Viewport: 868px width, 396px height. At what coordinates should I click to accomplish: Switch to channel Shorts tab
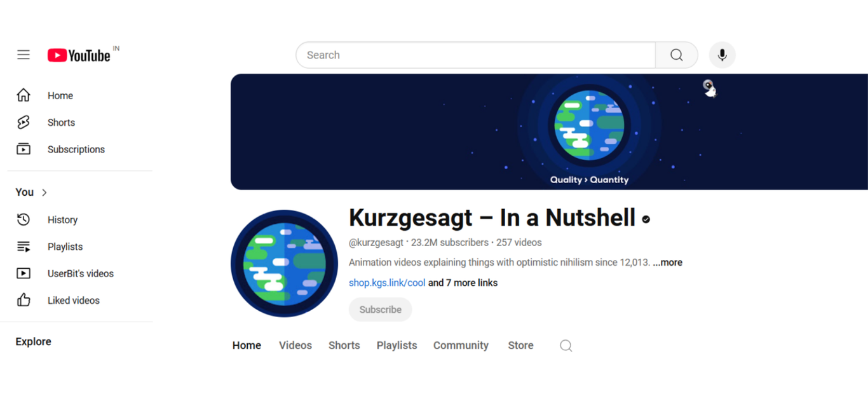pyautogui.click(x=344, y=346)
